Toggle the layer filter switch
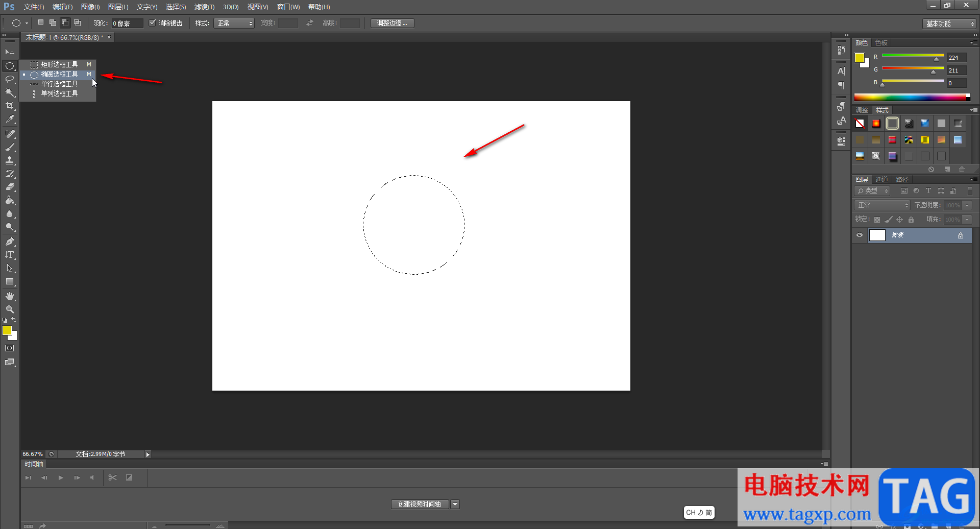Image resolution: width=980 pixels, height=529 pixels. (x=970, y=190)
